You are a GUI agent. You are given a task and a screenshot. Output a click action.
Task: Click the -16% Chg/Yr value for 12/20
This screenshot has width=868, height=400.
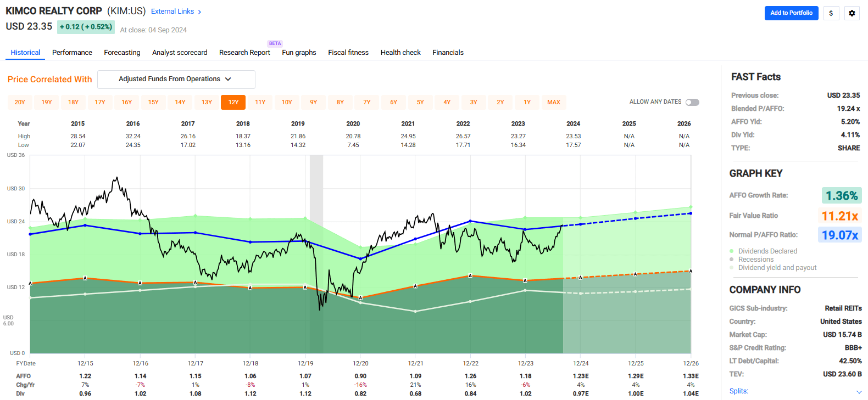coord(360,385)
